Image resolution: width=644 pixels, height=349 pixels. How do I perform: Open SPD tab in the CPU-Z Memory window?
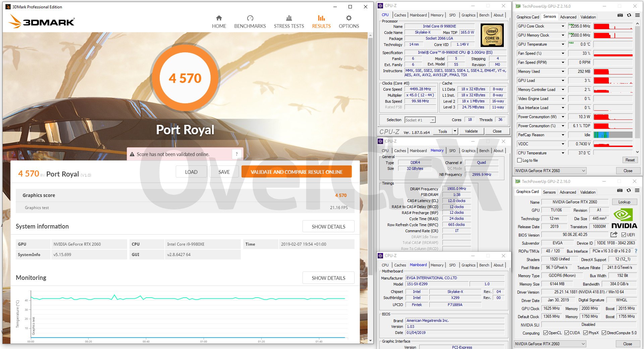(x=452, y=151)
